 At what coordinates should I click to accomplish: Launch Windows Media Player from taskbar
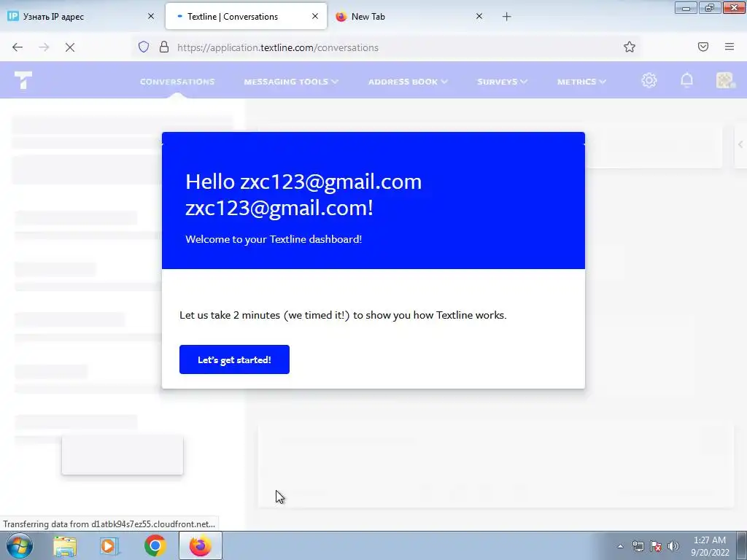(109, 546)
